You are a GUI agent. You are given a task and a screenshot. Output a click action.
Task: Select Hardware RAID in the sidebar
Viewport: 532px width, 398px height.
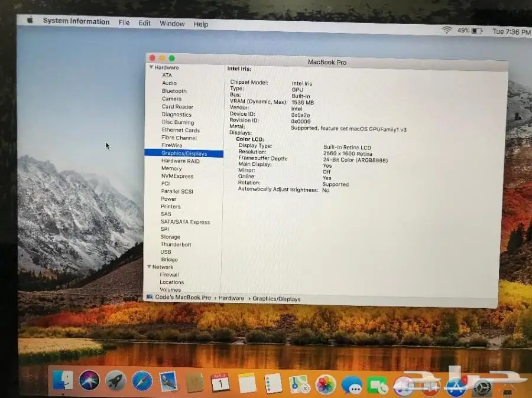(x=180, y=161)
